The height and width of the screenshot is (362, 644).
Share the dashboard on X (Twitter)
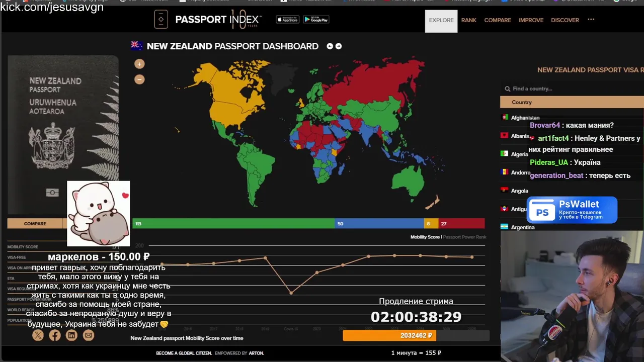[x=38, y=335]
